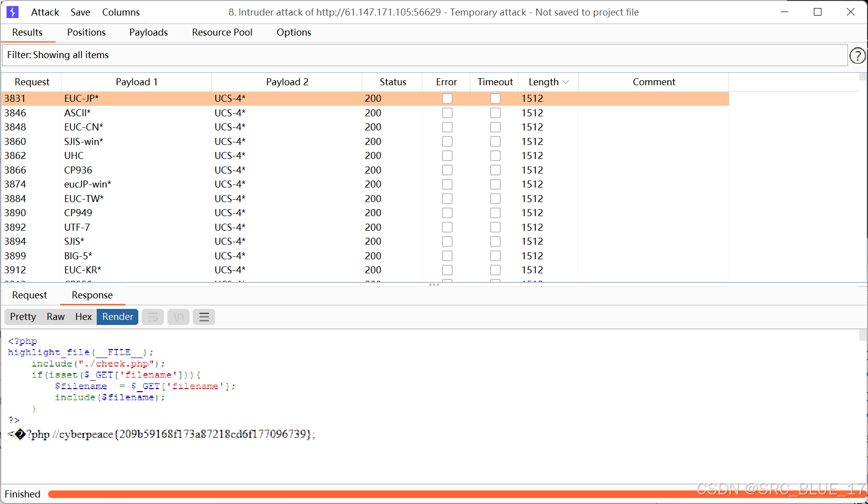
Task: Switch to the Positions tab
Action: 86,33
